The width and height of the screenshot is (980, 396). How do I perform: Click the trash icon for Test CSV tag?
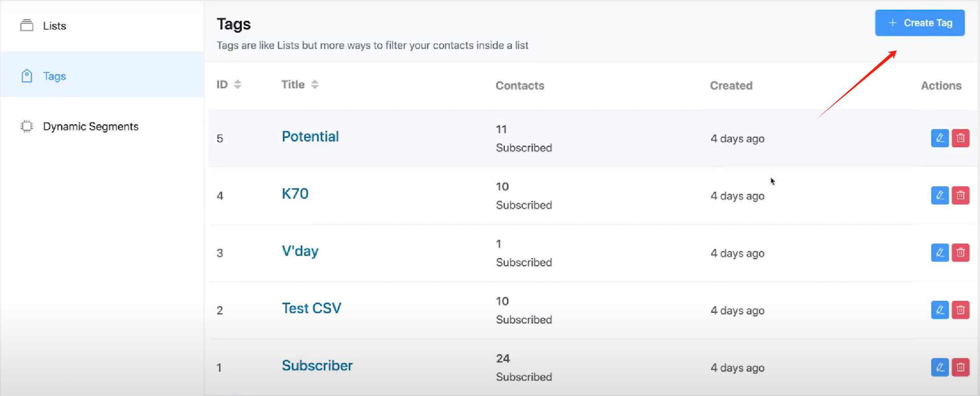pos(961,310)
